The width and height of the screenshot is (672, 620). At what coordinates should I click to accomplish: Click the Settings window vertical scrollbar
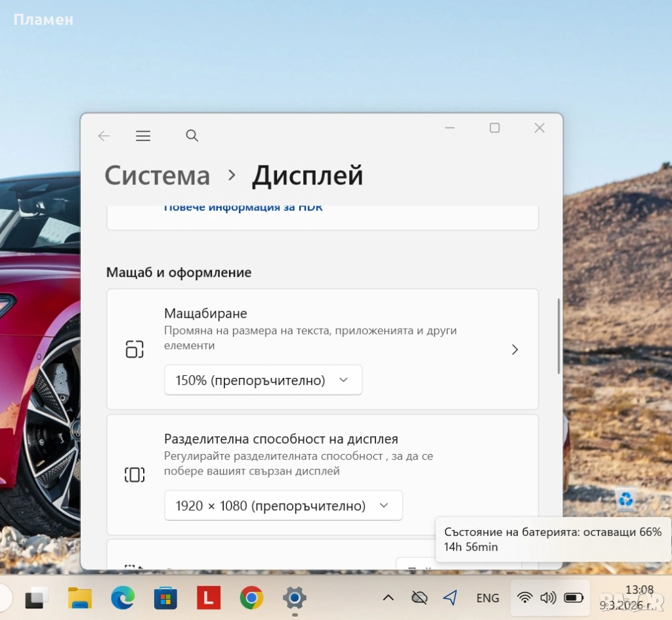(x=558, y=336)
